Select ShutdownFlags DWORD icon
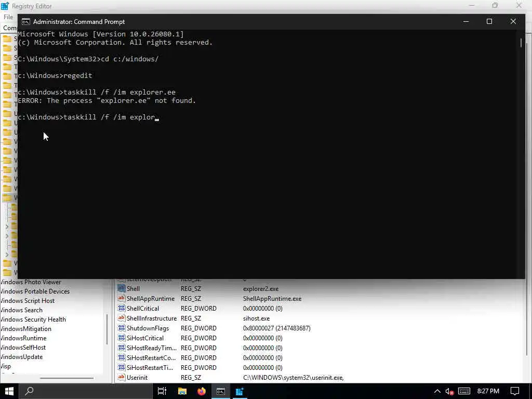 122,328
